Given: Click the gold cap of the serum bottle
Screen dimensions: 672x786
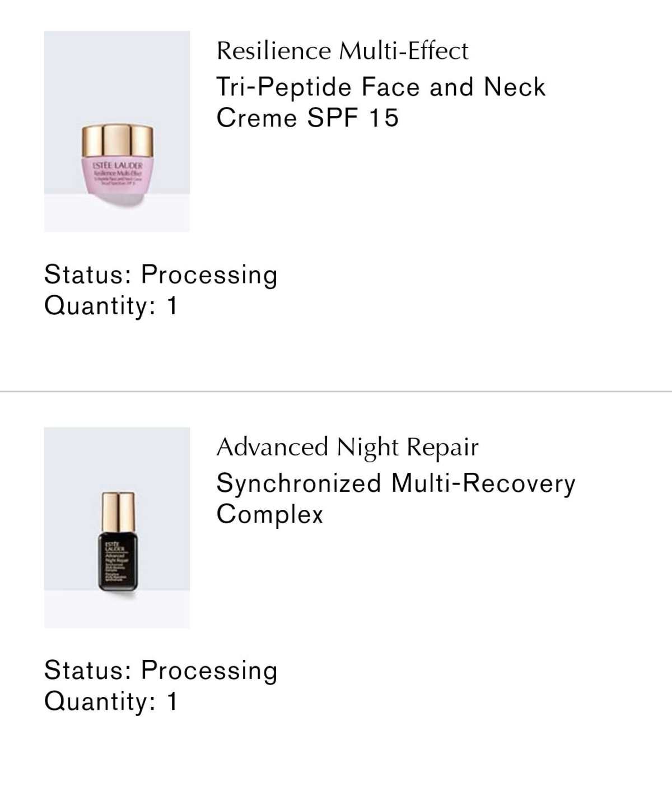Looking at the screenshot, I should (x=118, y=512).
